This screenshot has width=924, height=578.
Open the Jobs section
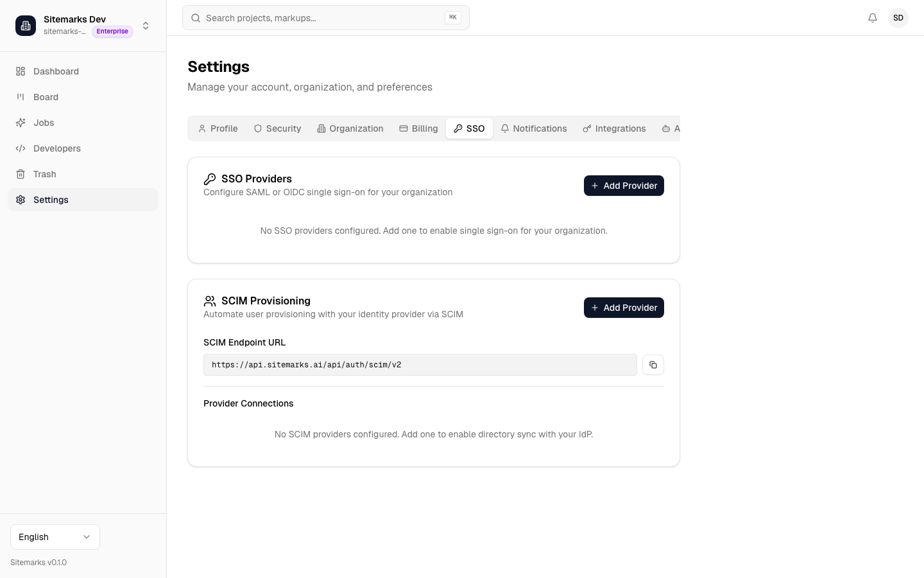click(44, 123)
